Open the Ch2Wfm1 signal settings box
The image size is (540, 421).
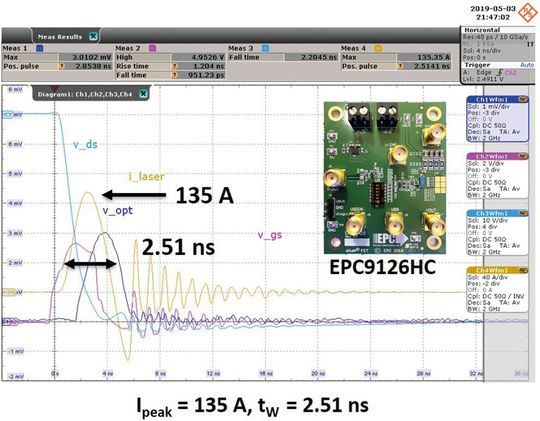497,176
